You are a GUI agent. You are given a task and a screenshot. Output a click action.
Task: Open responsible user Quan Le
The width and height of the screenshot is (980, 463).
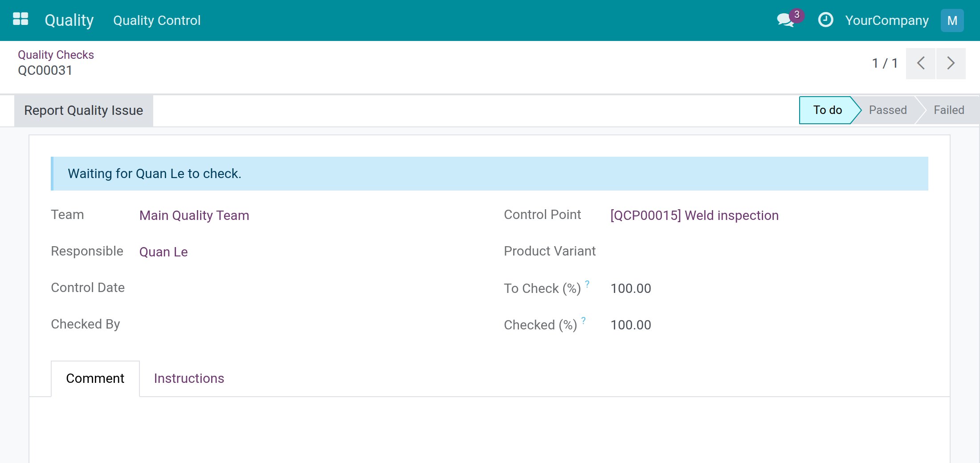pyautogui.click(x=163, y=252)
